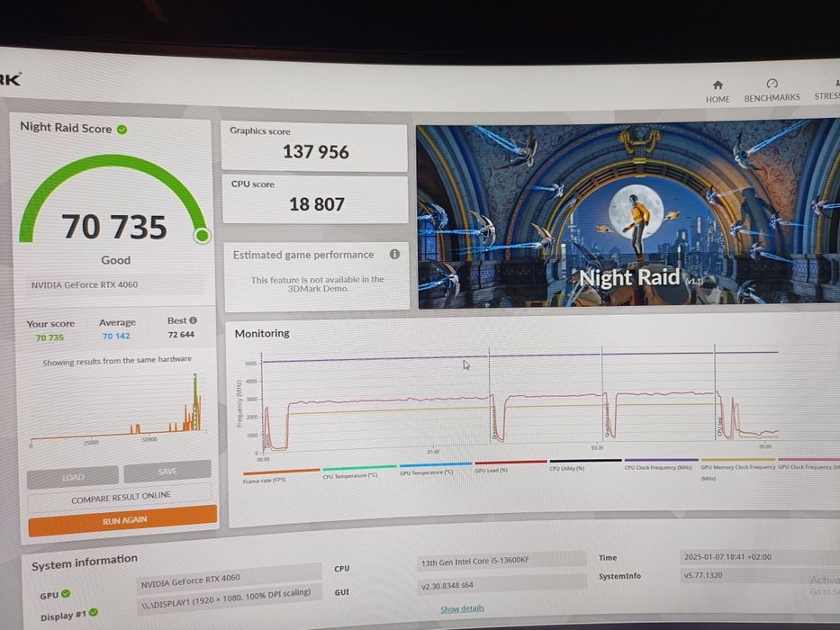Click the GPU field NVIDIA GeForce RTX 4060
Screen dimensions: 840x630
click(x=230, y=579)
